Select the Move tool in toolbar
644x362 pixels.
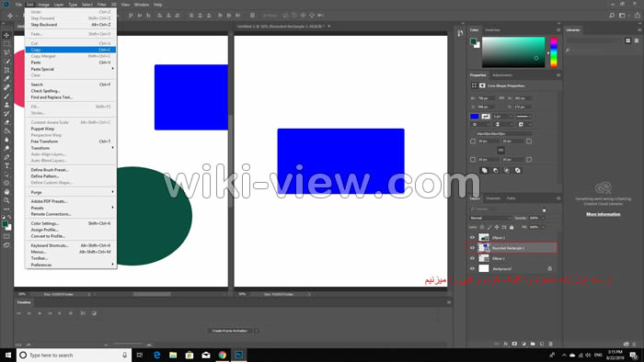[6, 35]
